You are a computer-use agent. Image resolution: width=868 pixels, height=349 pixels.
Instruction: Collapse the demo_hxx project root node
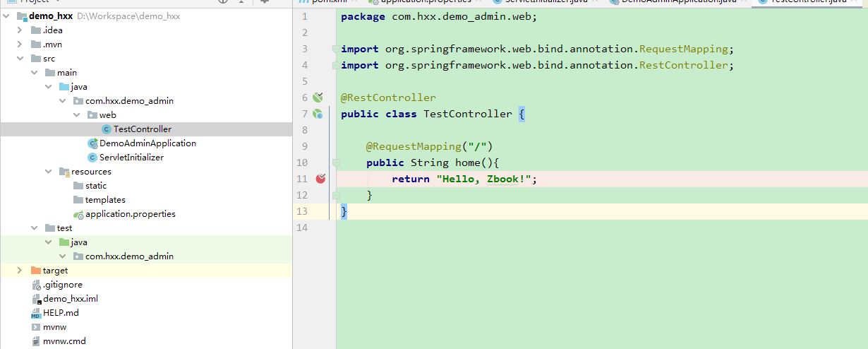point(7,16)
